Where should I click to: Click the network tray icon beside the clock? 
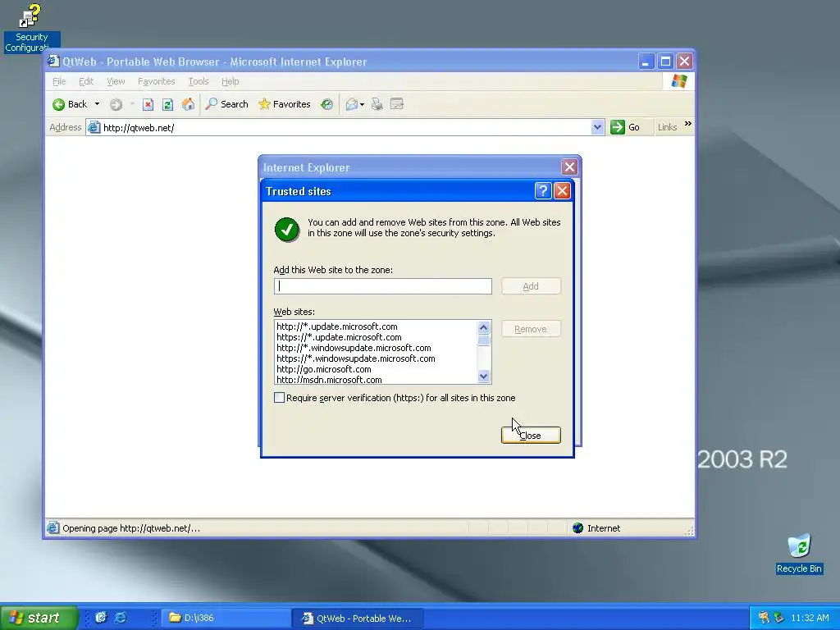point(779,618)
